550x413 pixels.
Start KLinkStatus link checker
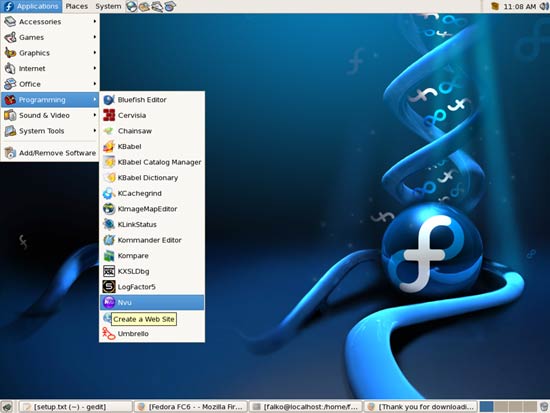coord(152,225)
